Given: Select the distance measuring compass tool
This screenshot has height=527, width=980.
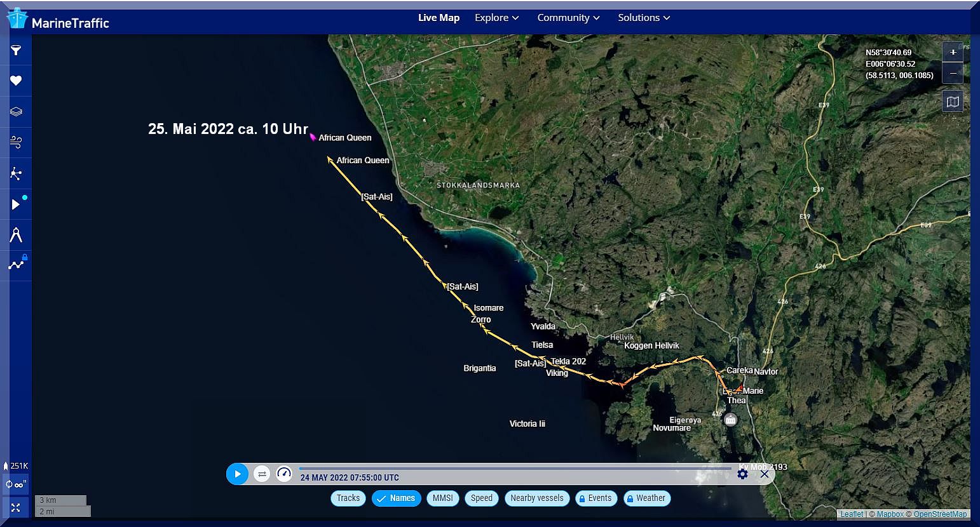Looking at the screenshot, I should [16, 235].
